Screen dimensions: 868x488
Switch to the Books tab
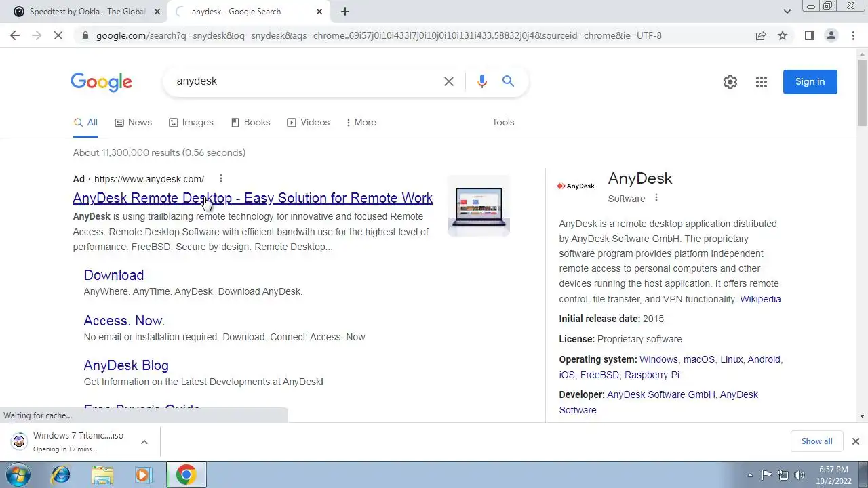tap(250, 123)
